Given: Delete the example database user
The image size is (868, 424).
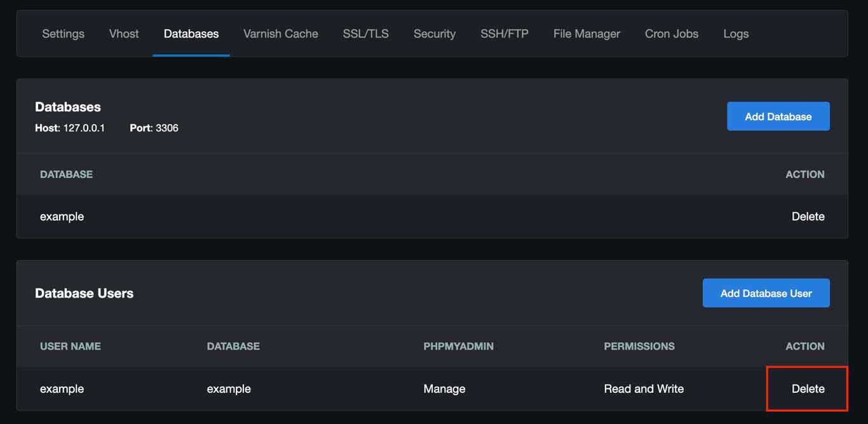Looking at the screenshot, I should [807, 388].
